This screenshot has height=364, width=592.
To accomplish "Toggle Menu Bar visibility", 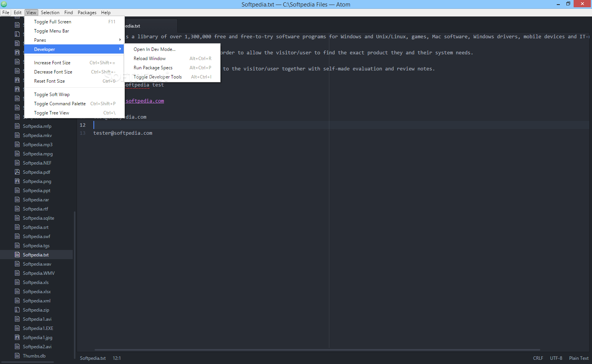I will coord(74,31).
